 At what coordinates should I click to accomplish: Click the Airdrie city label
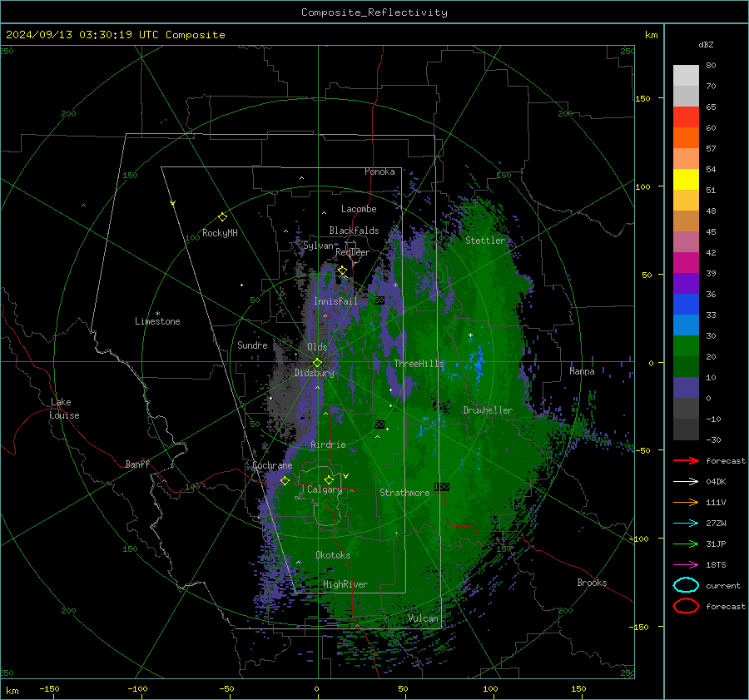(328, 444)
